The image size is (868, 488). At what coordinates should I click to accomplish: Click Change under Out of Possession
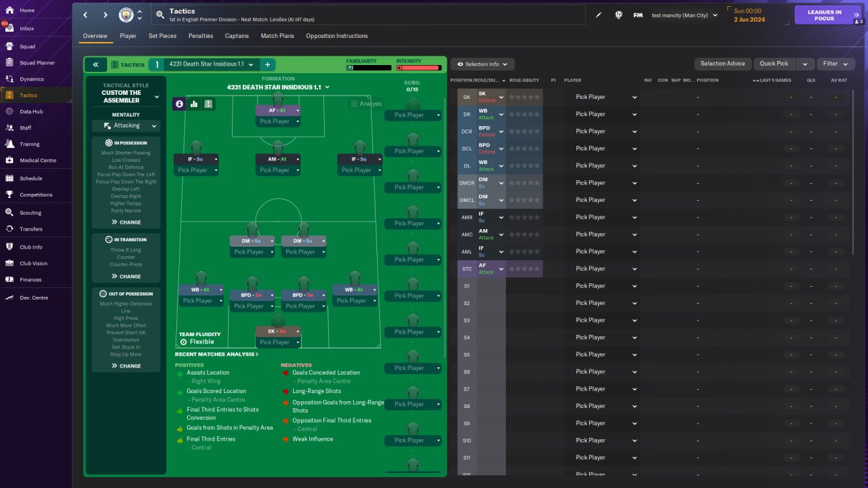coord(126,366)
